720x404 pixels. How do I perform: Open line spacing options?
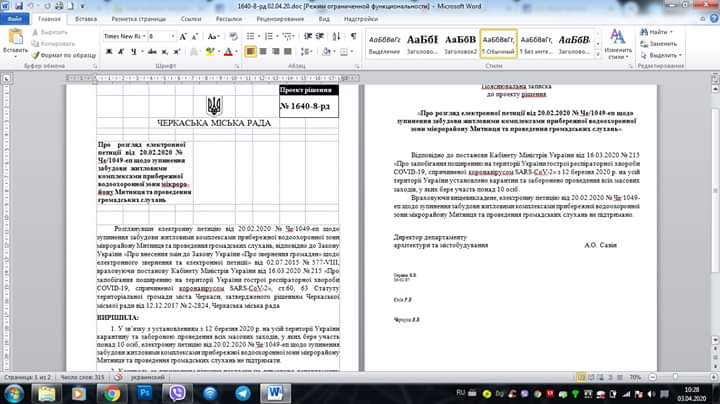tap(306, 51)
